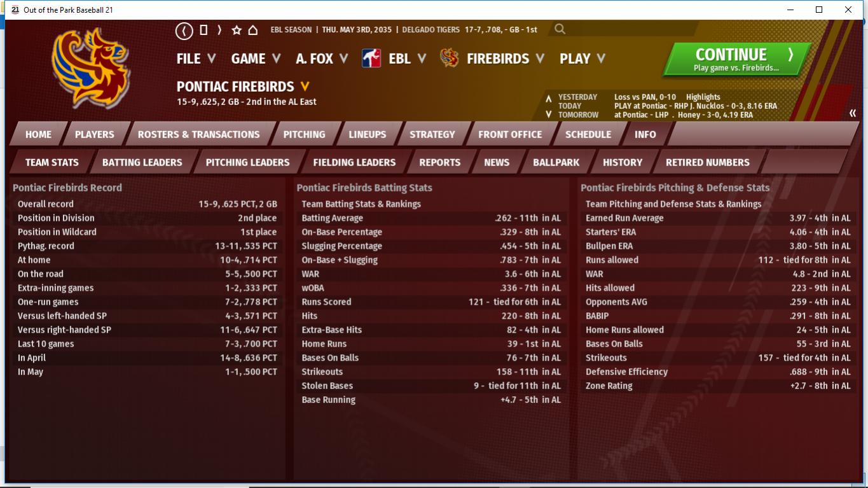Open the home screen via house icon
Viewport: 868px width, 488px height.
[x=252, y=30]
